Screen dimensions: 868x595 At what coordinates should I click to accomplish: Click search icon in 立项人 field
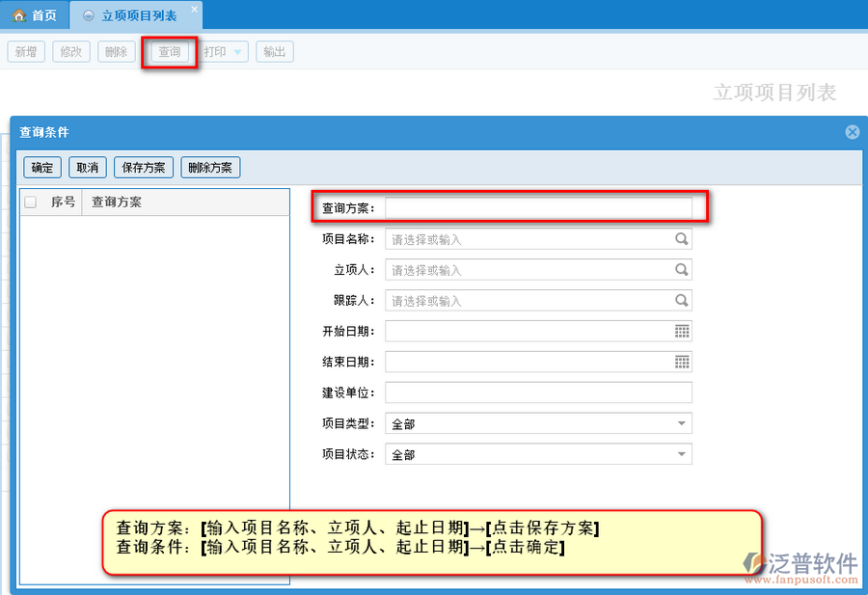click(681, 270)
